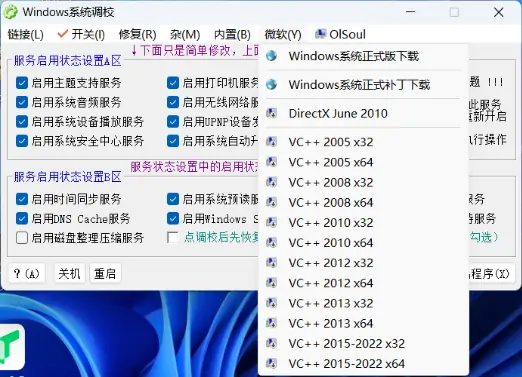Click the 重启 restart button
Viewport: 522px width, 377px height.
(x=105, y=274)
